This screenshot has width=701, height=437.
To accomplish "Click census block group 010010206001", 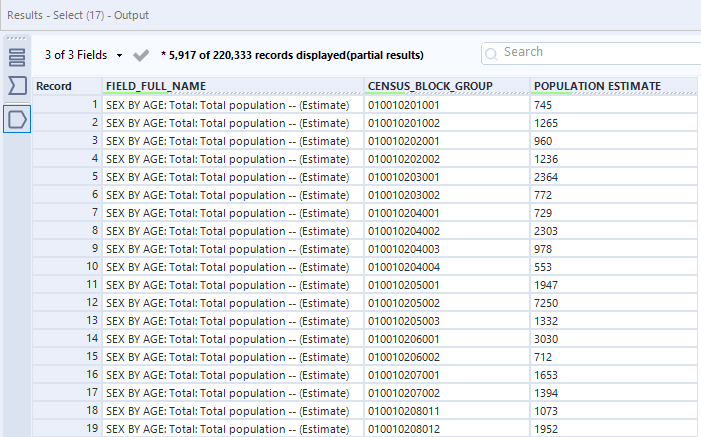I will 404,339.
